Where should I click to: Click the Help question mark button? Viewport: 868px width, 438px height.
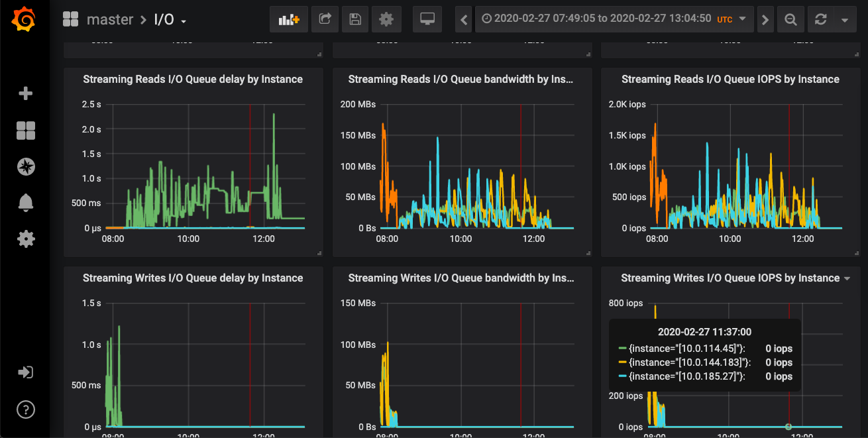25,410
